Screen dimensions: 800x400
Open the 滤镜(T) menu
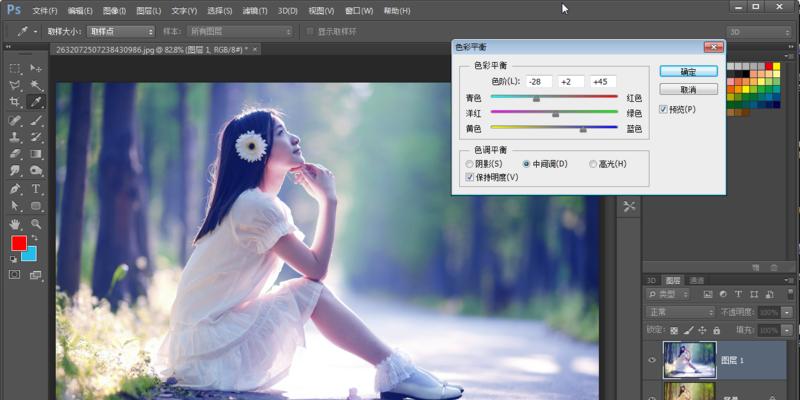tap(255, 11)
